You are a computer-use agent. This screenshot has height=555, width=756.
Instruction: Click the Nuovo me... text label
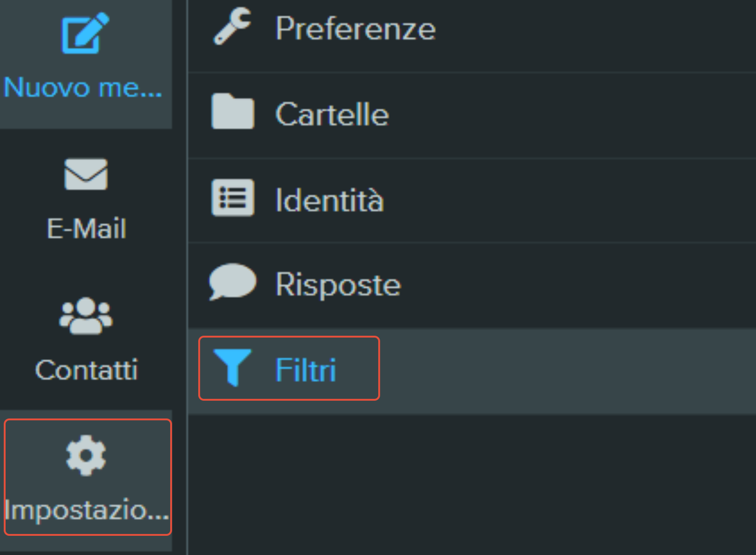point(83,87)
